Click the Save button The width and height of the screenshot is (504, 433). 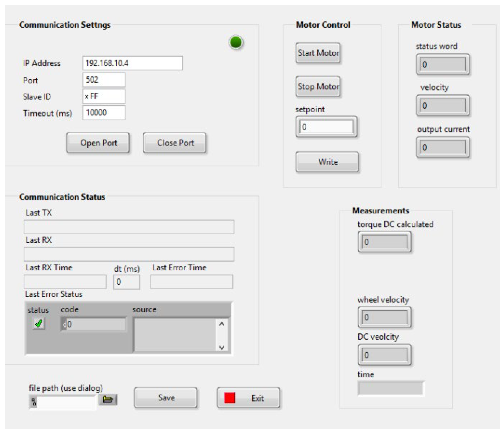point(166,398)
